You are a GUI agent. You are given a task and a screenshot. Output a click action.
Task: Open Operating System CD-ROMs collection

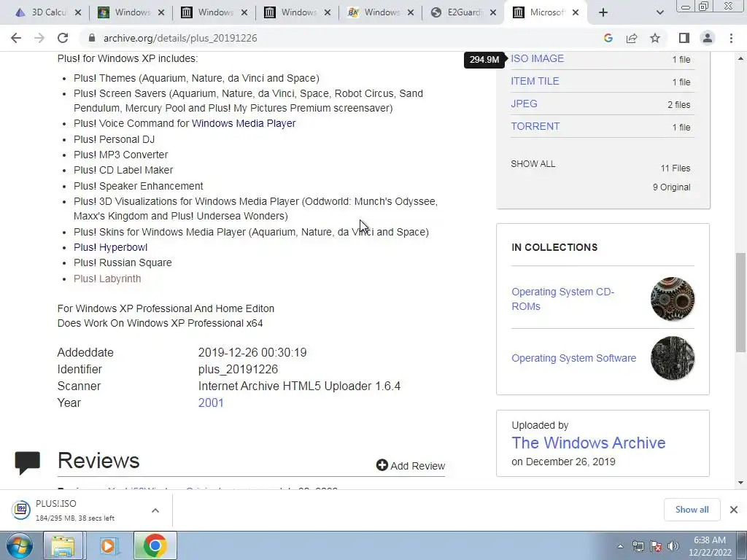562,299
